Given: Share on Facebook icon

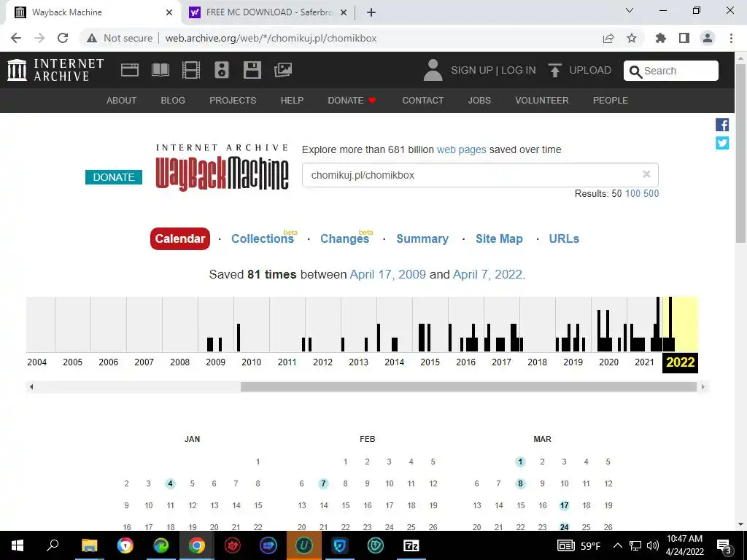Looking at the screenshot, I should click(722, 125).
